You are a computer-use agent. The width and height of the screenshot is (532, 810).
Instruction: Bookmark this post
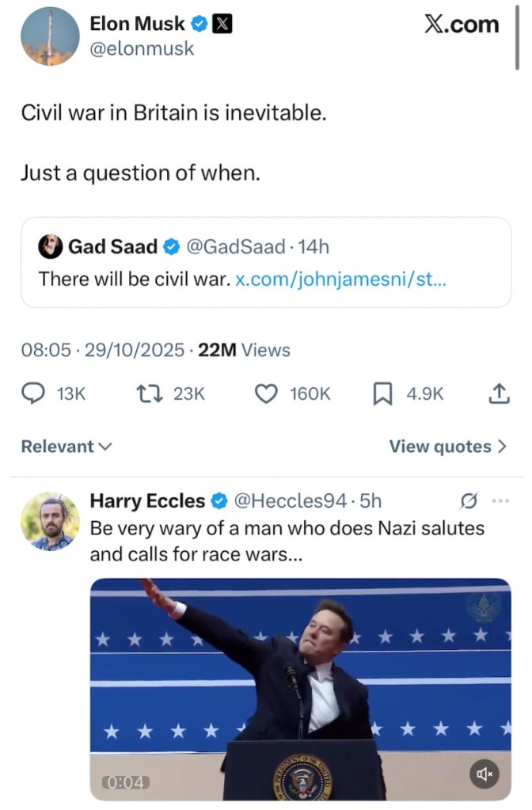[x=383, y=394]
